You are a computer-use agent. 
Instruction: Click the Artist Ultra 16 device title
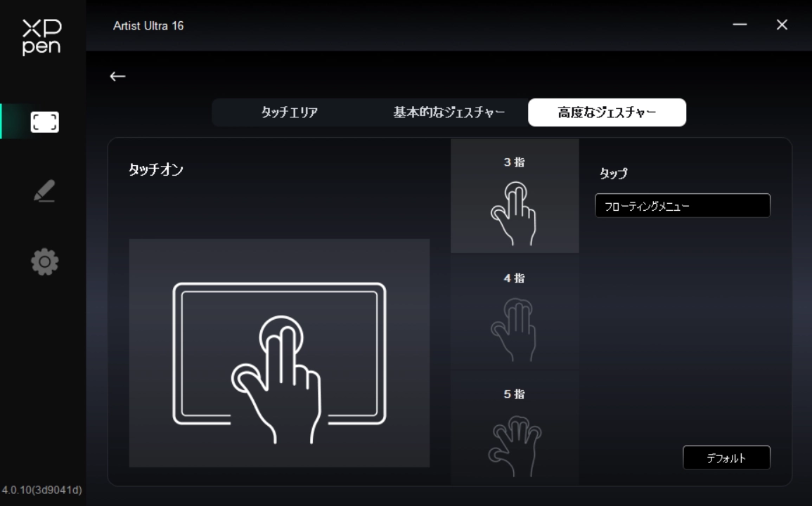click(x=148, y=26)
